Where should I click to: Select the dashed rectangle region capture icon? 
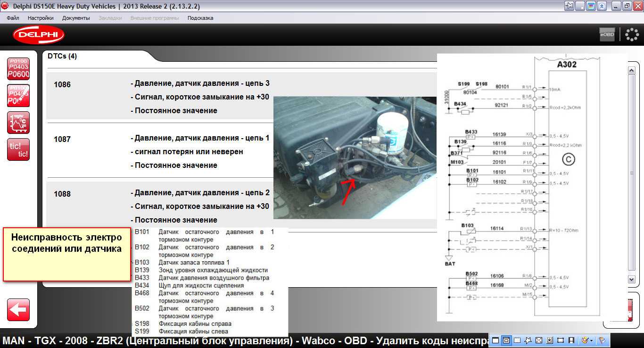[517, 340]
